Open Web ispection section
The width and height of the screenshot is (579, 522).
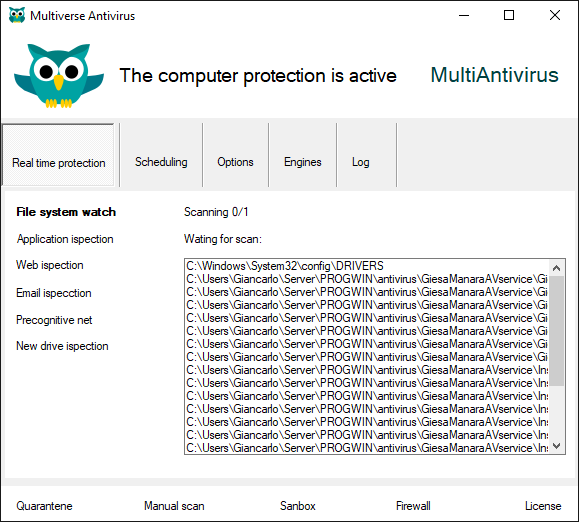tap(50, 265)
